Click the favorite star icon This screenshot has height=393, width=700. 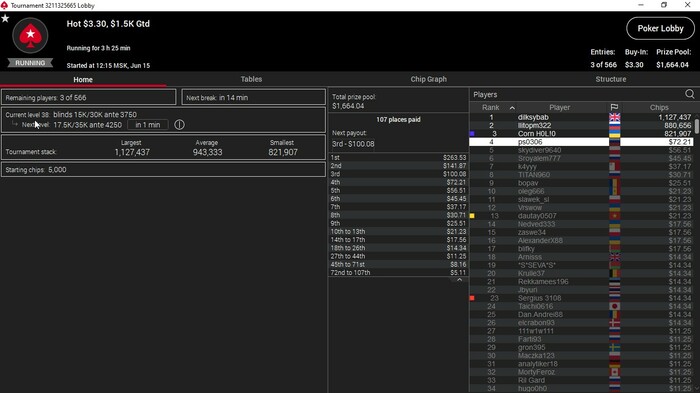[5, 18]
